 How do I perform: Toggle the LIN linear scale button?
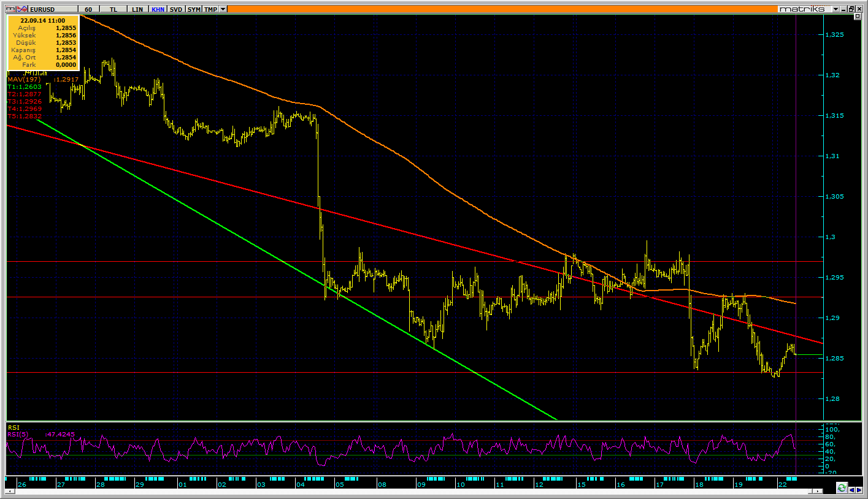[137, 9]
